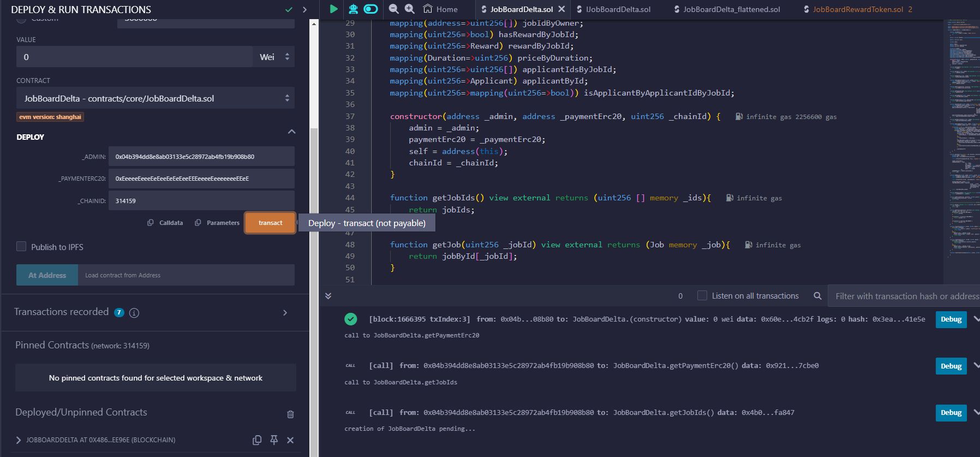The image size is (980, 457).
Task: Expand the constructor transaction log details
Action: (976, 319)
